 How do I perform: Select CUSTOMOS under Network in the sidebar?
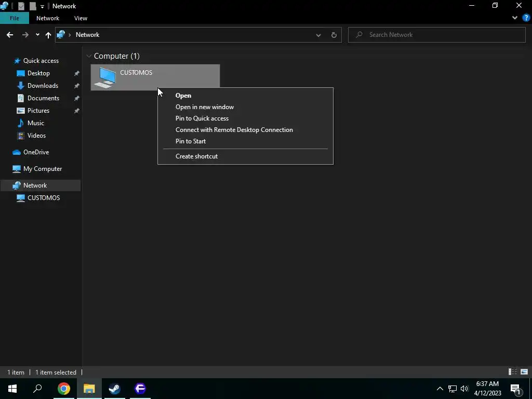44,198
